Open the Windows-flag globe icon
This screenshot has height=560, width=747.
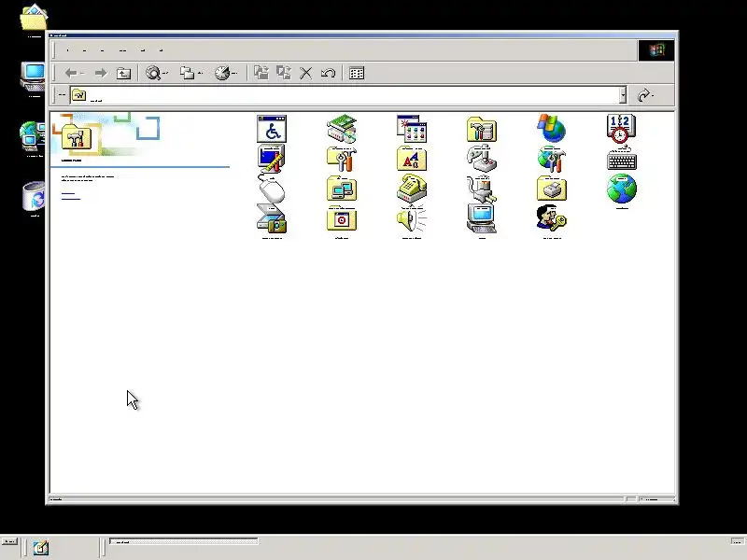(552, 129)
